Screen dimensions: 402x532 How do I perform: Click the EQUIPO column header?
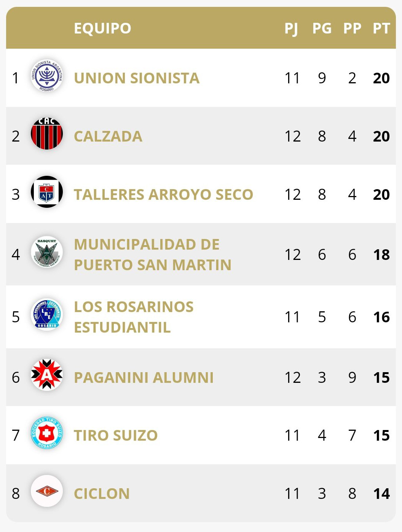tap(102, 28)
